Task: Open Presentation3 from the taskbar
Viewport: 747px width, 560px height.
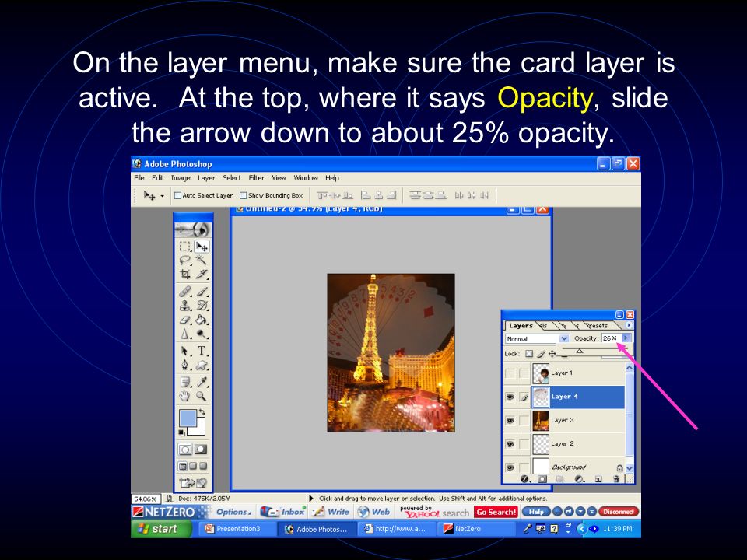Action: (237, 529)
